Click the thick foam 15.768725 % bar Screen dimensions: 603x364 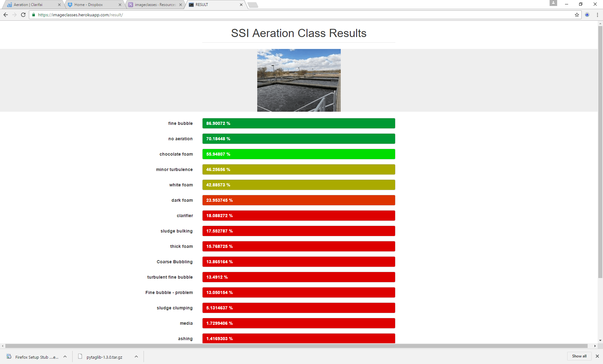click(x=299, y=246)
